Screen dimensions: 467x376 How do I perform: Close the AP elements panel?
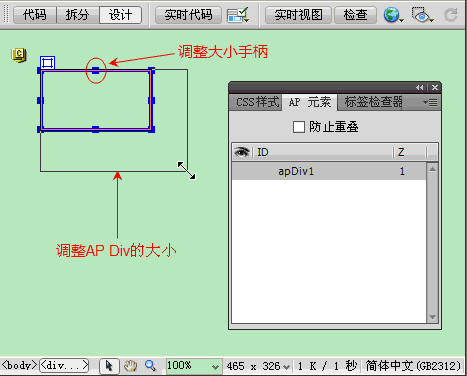coord(435,87)
